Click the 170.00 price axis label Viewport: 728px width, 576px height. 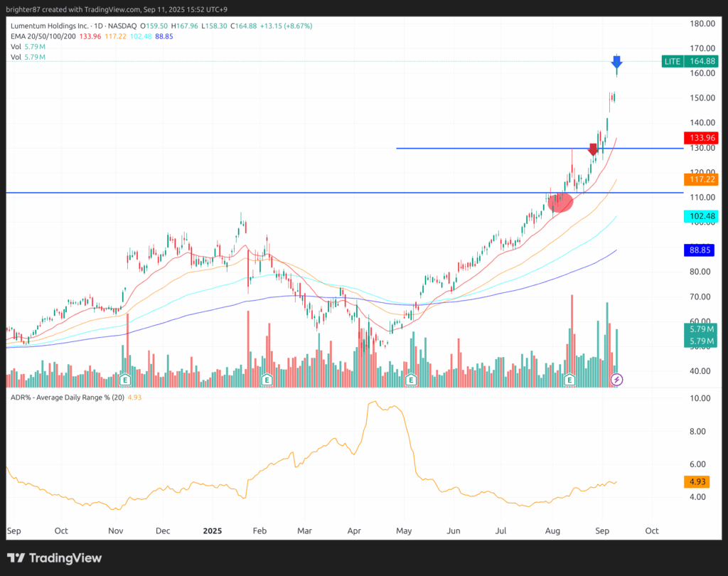click(x=702, y=48)
